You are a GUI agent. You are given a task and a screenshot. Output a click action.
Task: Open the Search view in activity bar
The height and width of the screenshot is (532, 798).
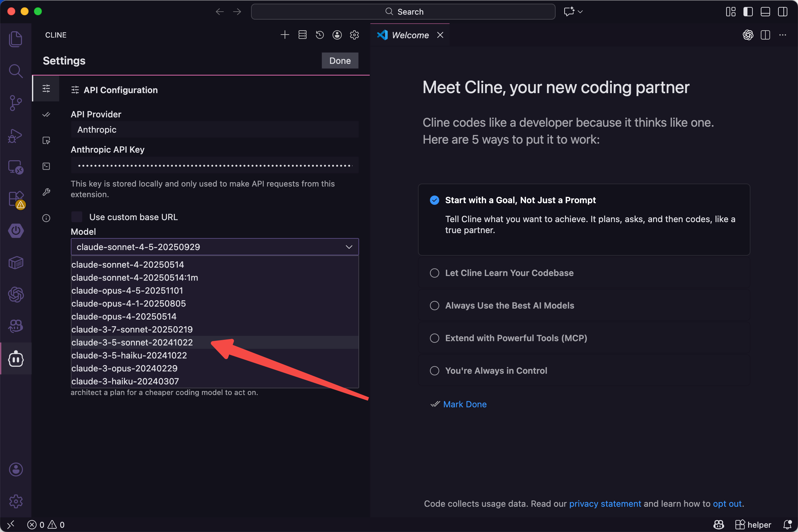pos(16,71)
